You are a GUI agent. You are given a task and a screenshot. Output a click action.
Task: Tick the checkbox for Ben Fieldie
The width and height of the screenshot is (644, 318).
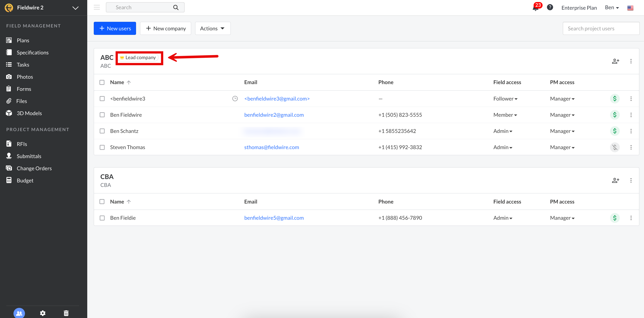102,218
